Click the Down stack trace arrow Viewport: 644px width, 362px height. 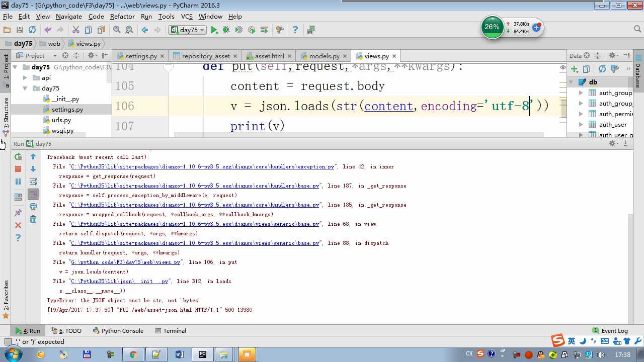(x=33, y=169)
